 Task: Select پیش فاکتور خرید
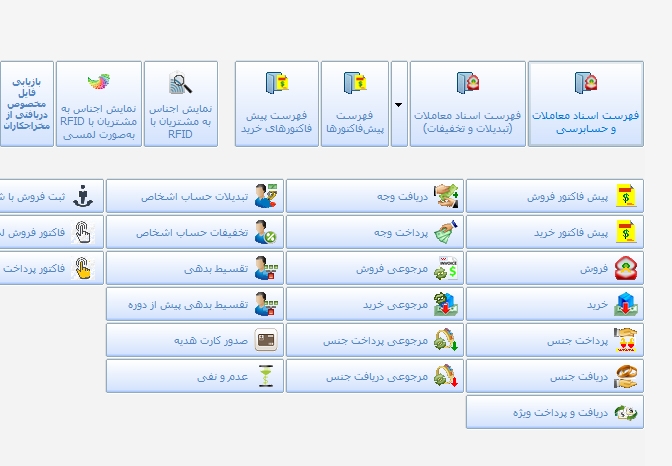[554, 233]
